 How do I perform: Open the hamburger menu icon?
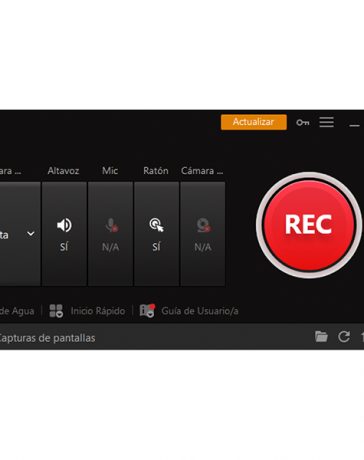click(x=326, y=122)
